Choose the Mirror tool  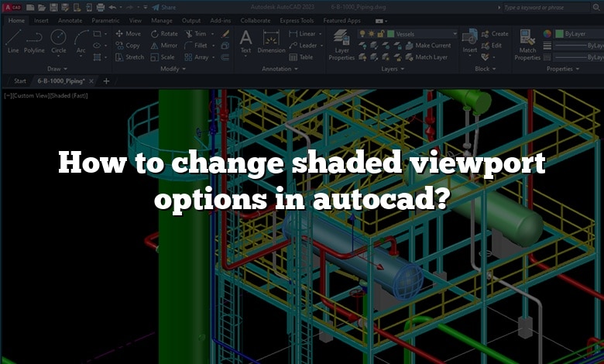(x=164, y=46)
